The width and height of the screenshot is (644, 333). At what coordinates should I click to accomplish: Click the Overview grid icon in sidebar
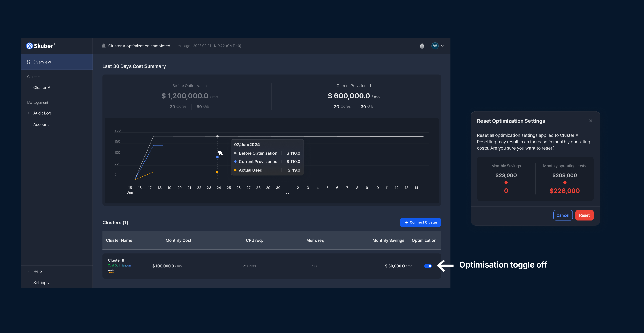click(28, 62)
